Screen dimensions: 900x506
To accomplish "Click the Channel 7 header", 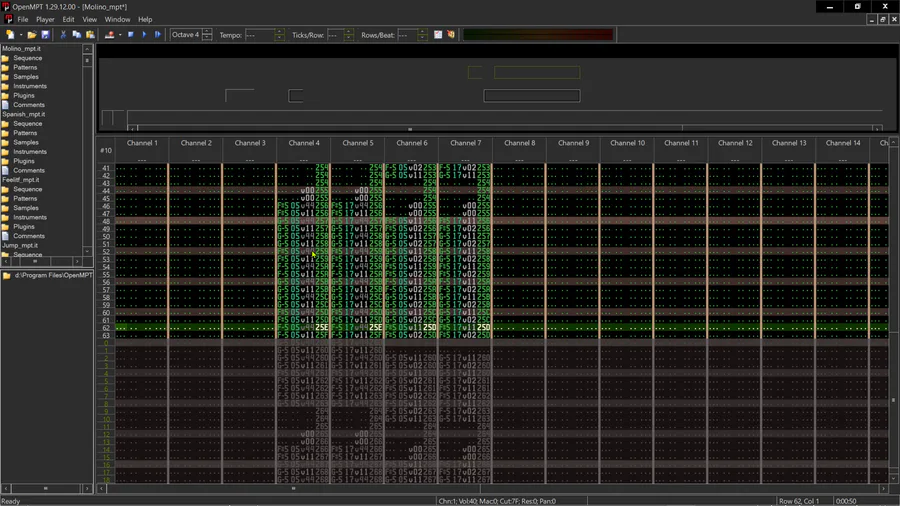I will 465,143.
